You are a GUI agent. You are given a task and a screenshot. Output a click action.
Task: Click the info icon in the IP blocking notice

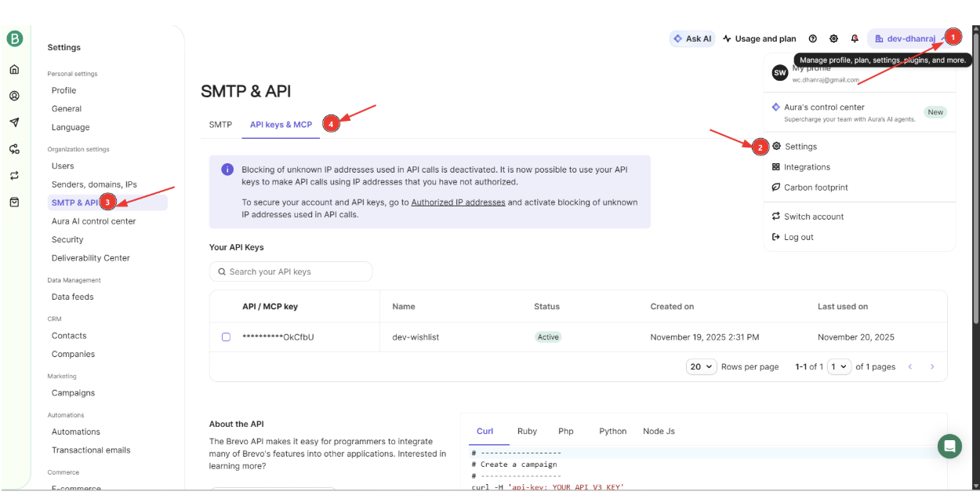pos(227,169)
